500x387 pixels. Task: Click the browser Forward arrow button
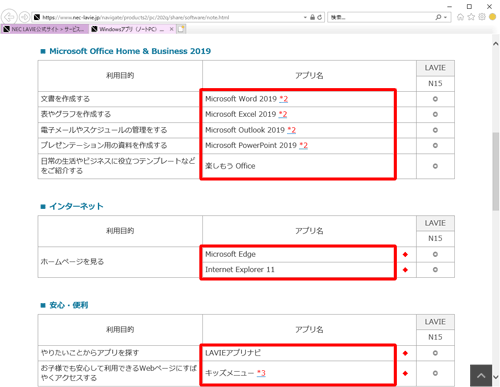coord(24,17)
